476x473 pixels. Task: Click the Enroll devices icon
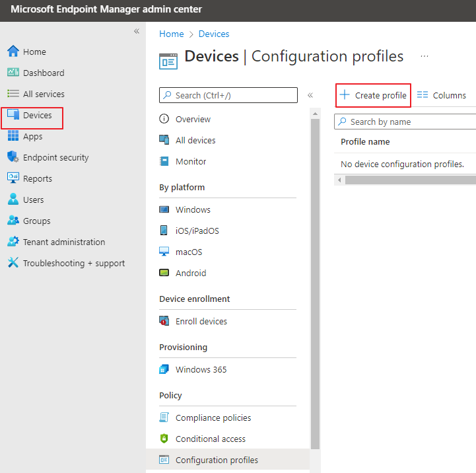pos(164,321)
